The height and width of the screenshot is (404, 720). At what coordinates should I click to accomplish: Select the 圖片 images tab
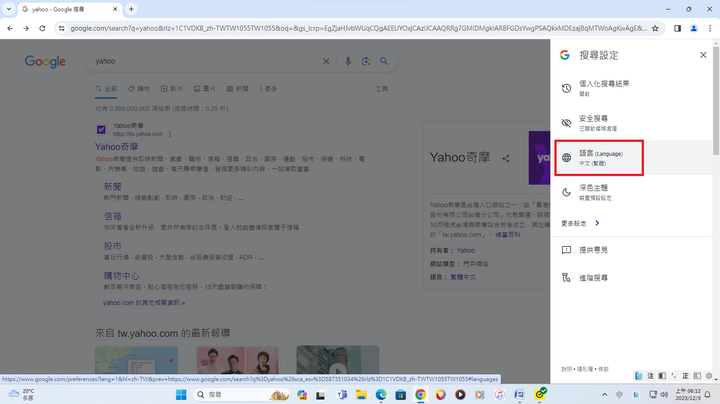[204, 89]
